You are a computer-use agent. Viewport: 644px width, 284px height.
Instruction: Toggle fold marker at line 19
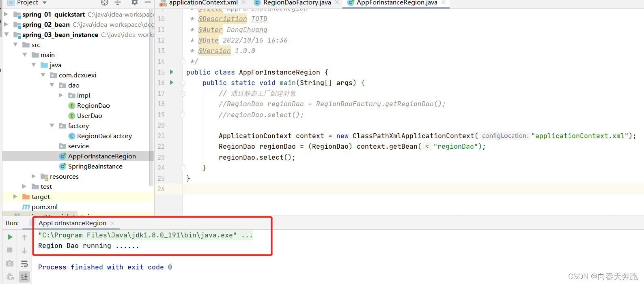click(x=183, y=115)
